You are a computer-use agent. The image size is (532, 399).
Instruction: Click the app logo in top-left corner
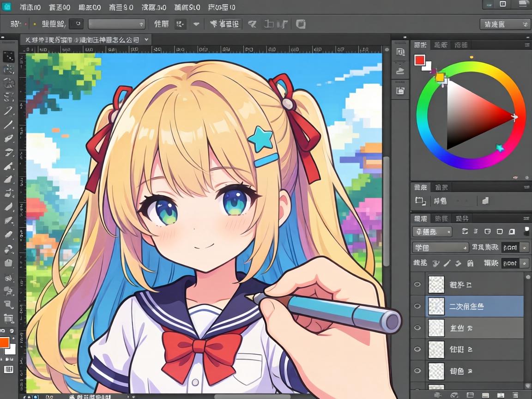pos(7,7)
